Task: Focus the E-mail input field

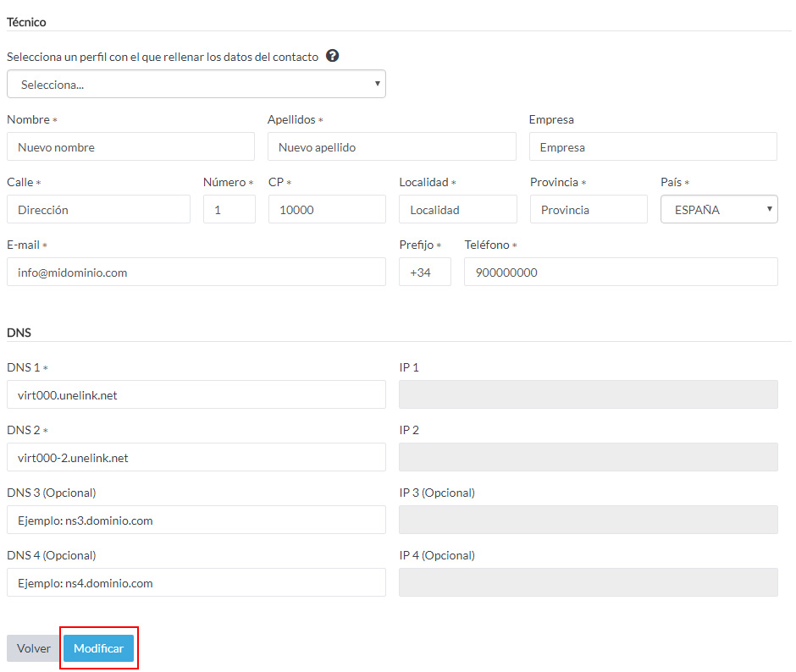Action: (196, 273)
